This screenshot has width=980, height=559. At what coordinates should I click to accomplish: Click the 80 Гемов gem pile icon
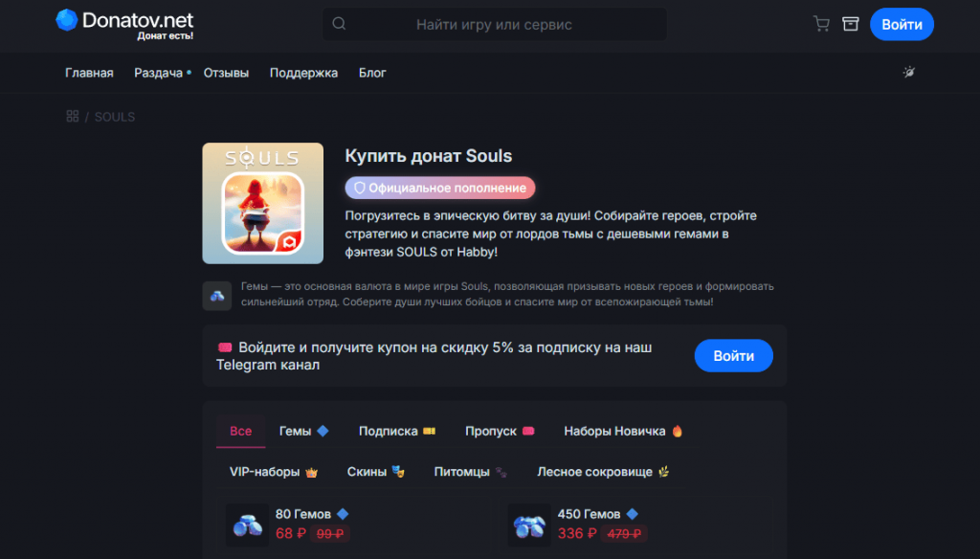[247, 525]
